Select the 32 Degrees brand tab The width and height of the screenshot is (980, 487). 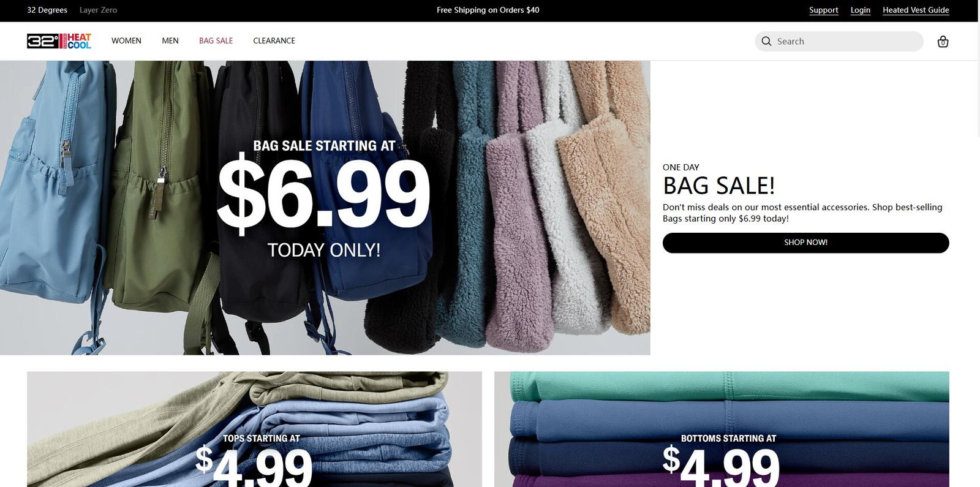click(47, 10)
